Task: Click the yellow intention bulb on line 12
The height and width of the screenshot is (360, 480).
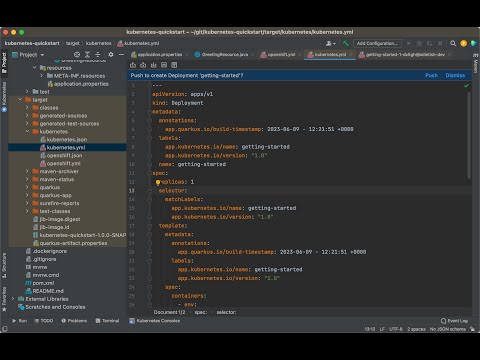Action: coord(158,182)
